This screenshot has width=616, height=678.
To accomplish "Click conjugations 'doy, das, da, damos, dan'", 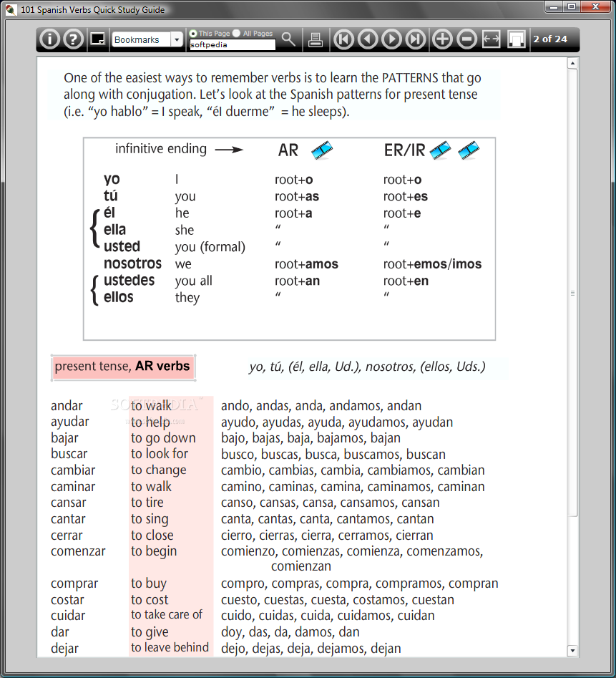I will tap(290, 633).
